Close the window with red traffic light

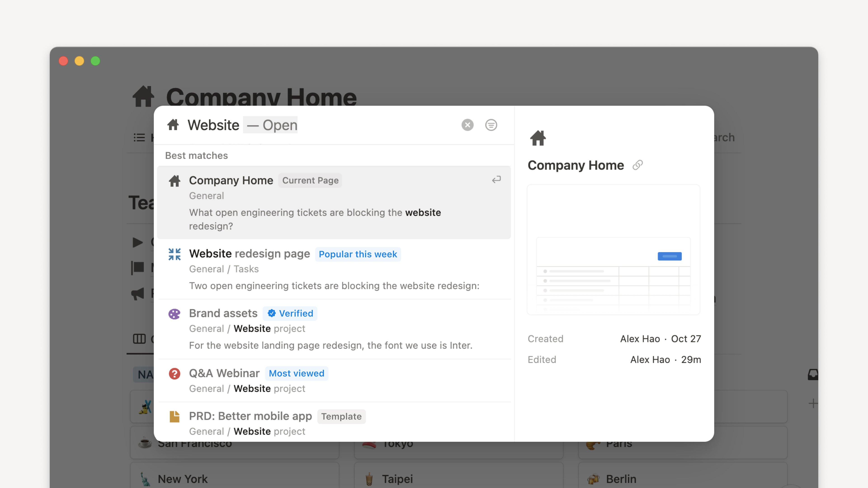tap(63, 61)
